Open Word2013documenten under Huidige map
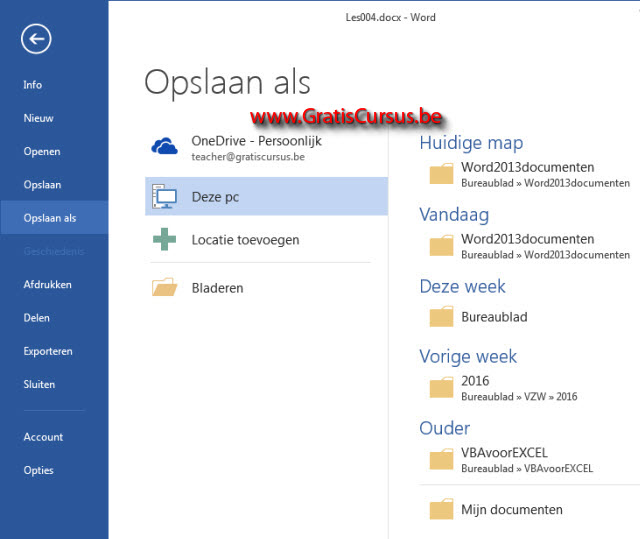This screenshot has height=539, width=640. pos(527,167)
